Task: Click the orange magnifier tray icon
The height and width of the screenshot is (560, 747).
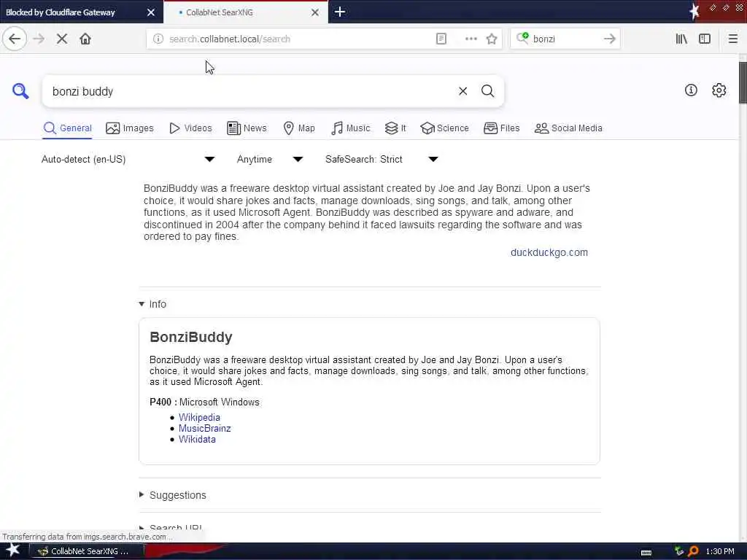Action: pos(693,551)
